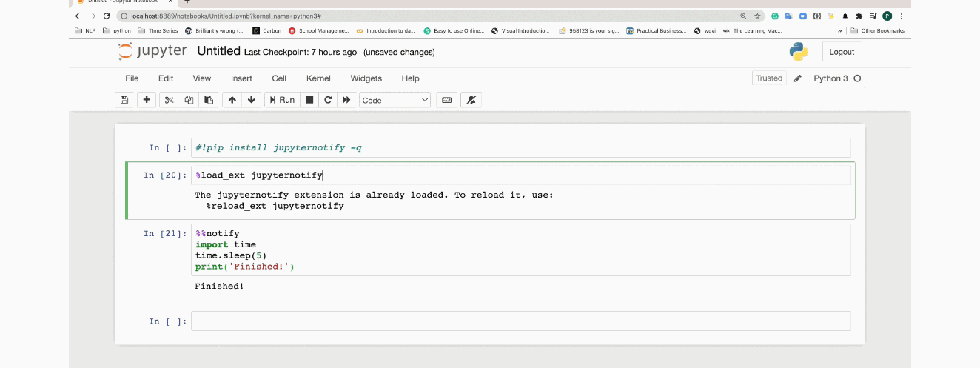Click into the empty last code cell
Image resolution: width=980 pixels, height=368 pixels.
click(520, 321)
